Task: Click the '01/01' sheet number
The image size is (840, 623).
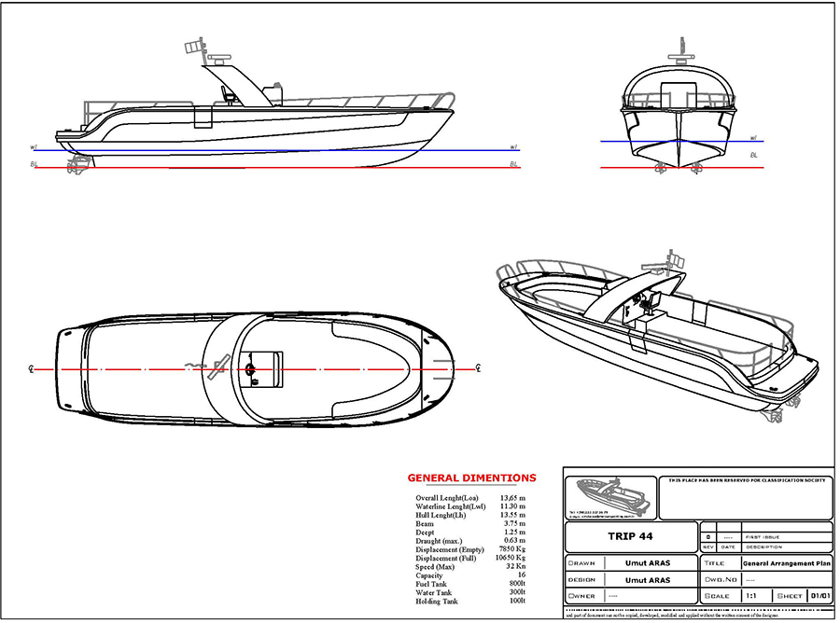Action: [820, 595]
